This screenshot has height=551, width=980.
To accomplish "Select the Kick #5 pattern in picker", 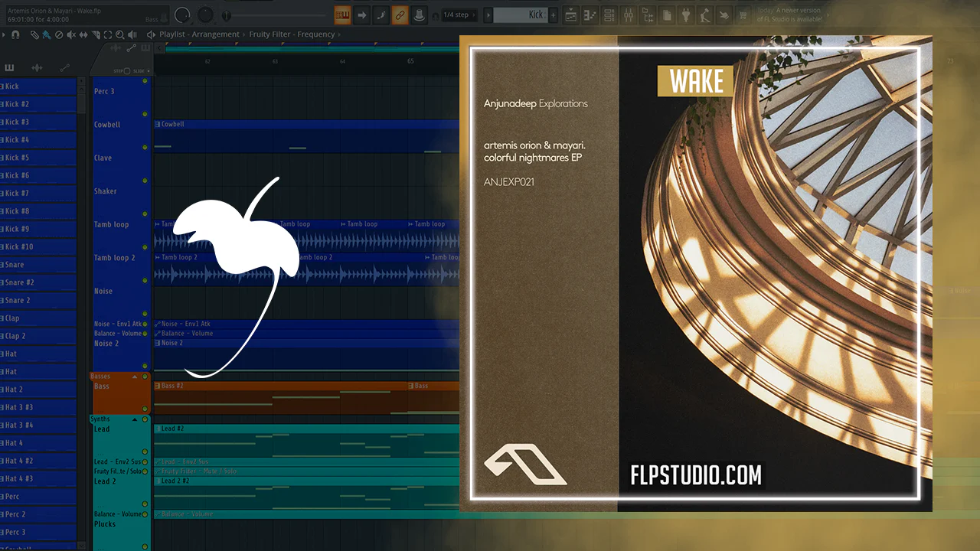I will click(38, 158).
